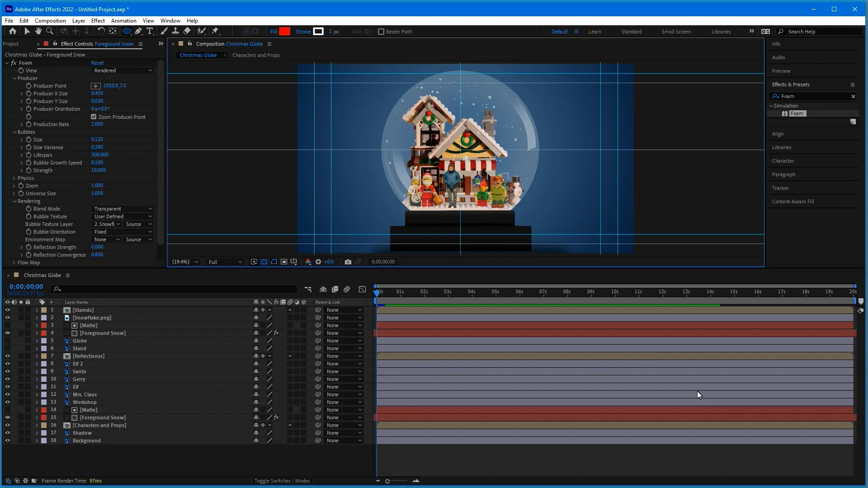The image size is (868, 488).
Task: Enable the Zoom Producer Point checkbox
Action: pyautogui.click(x=94, y=117)
